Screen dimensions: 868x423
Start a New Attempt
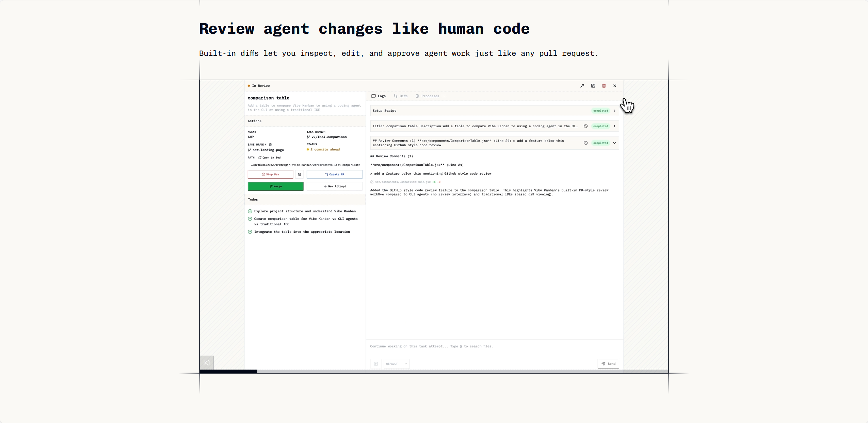(335, 186)
